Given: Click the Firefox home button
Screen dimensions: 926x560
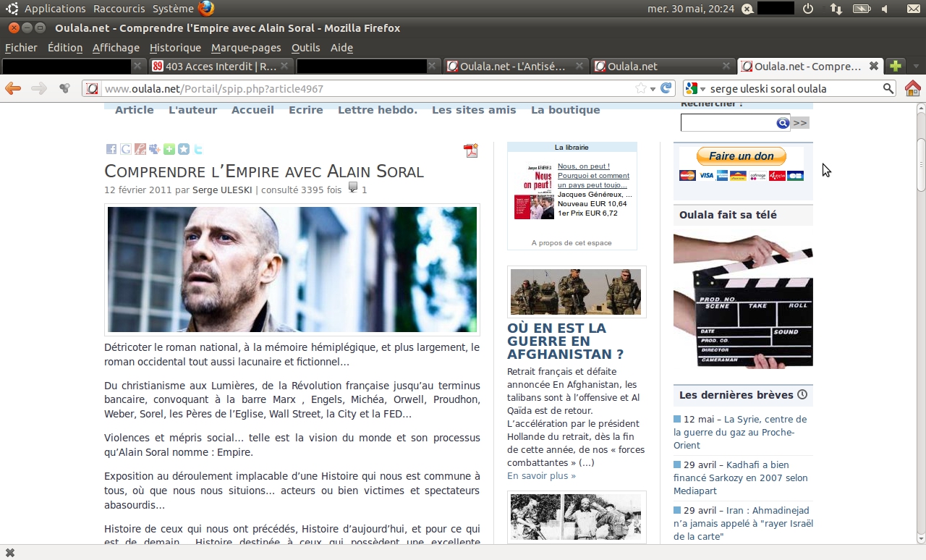Looking at the screenshot, I should click(x=913, y=88).
